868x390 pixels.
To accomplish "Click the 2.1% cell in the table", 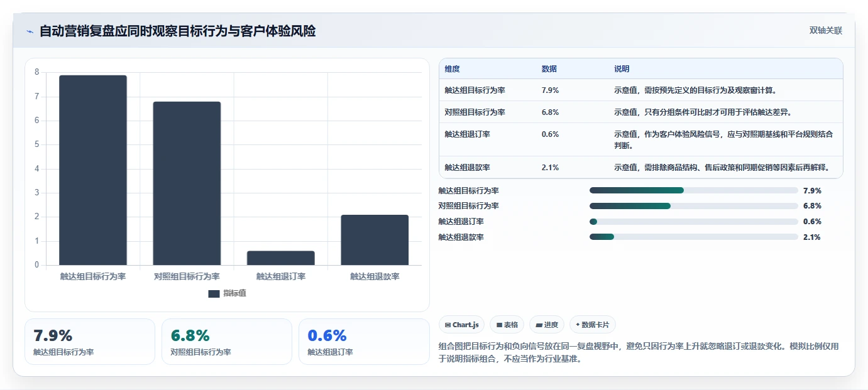I will pos(550,168).
